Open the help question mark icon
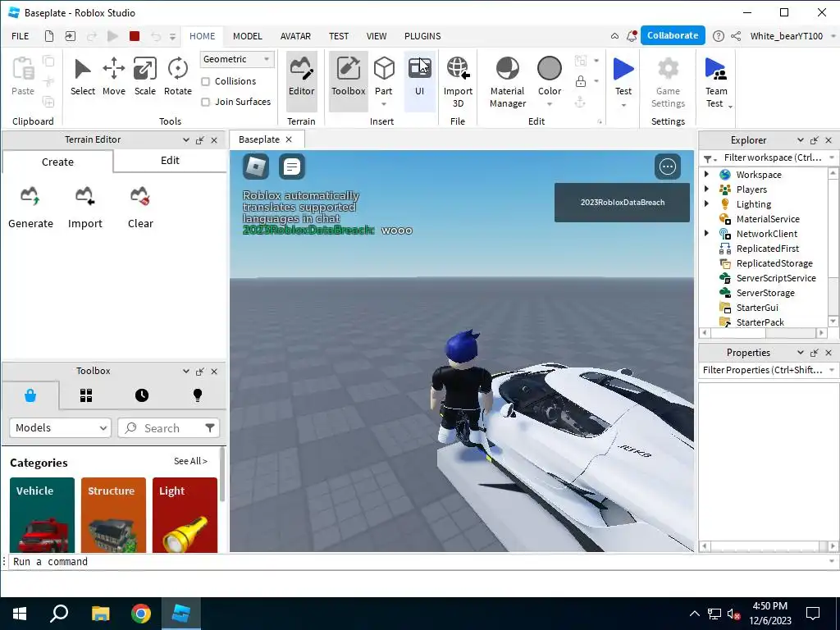 click(x=719, y=36)
